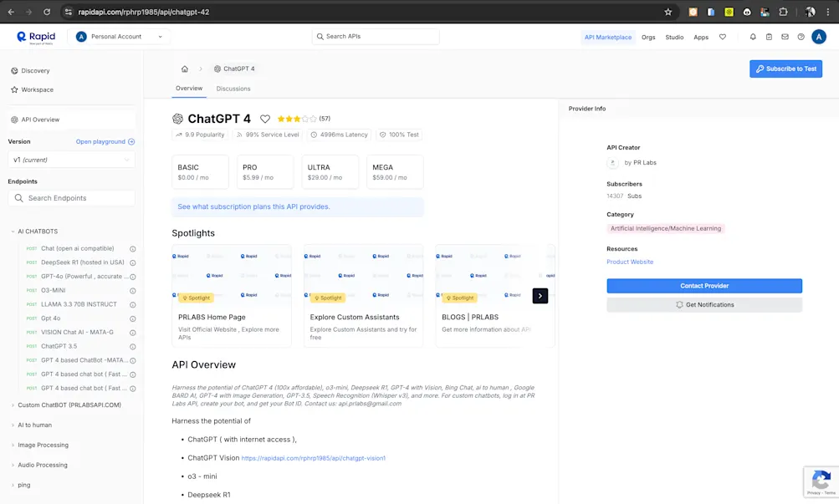Select API Overview in sidebar
Image resolution: width=839 pixels, height=504 pixels.
pos(71,120)
